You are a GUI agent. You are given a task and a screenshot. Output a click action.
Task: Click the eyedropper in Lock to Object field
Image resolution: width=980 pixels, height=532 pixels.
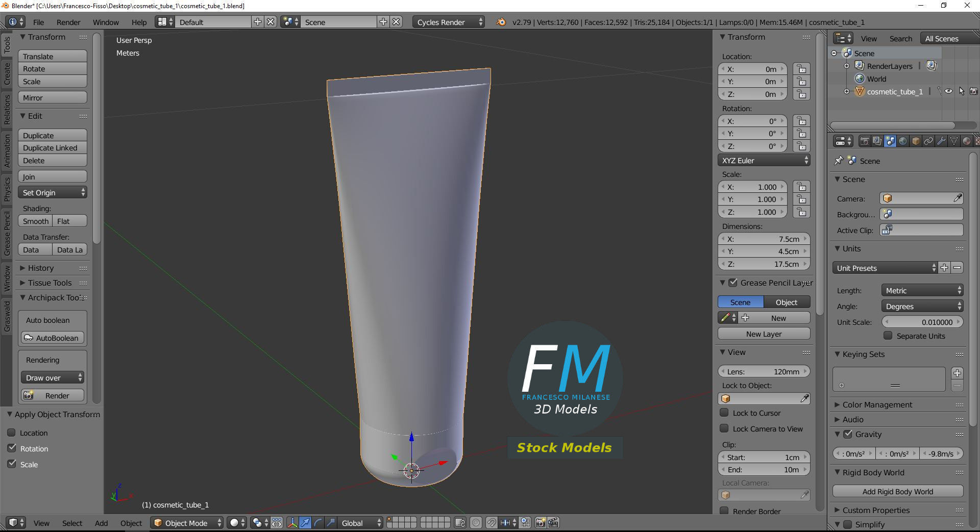point(804,398)
